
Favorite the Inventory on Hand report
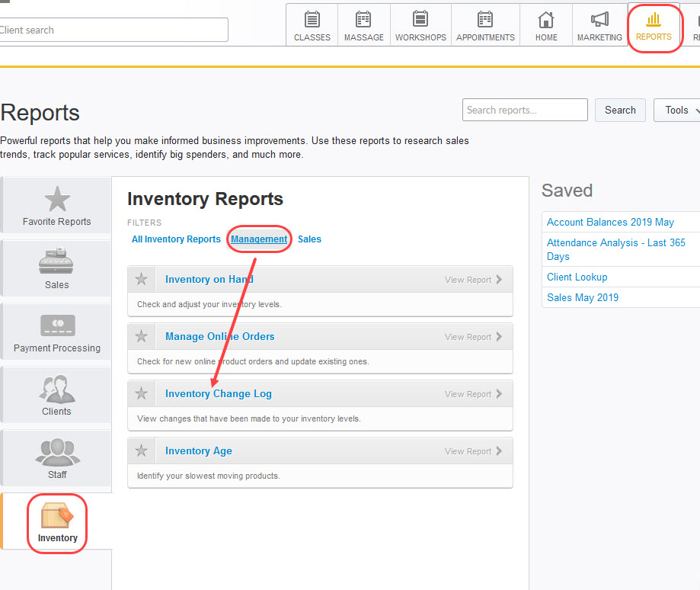141,280
